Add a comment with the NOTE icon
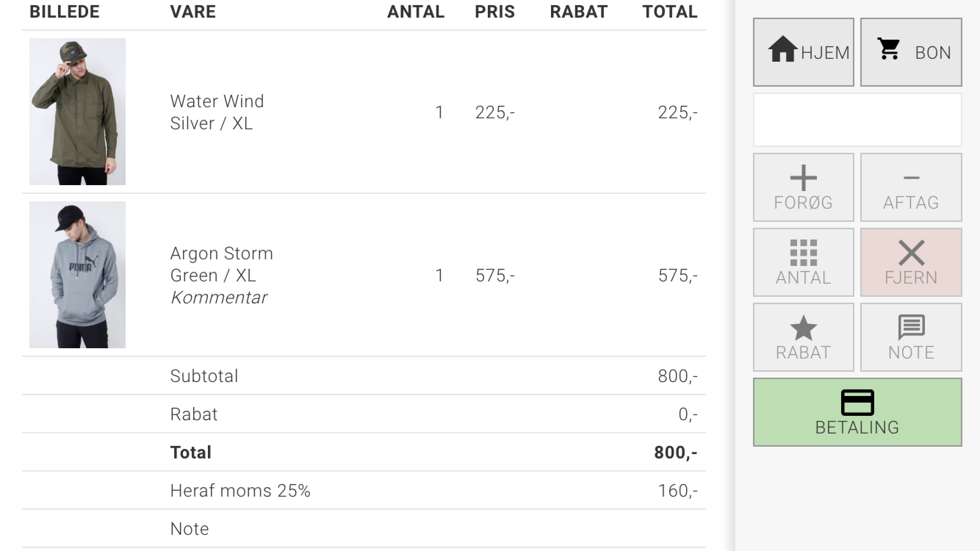980x551 pixels. pyautogui.click(x=911, y=337)
